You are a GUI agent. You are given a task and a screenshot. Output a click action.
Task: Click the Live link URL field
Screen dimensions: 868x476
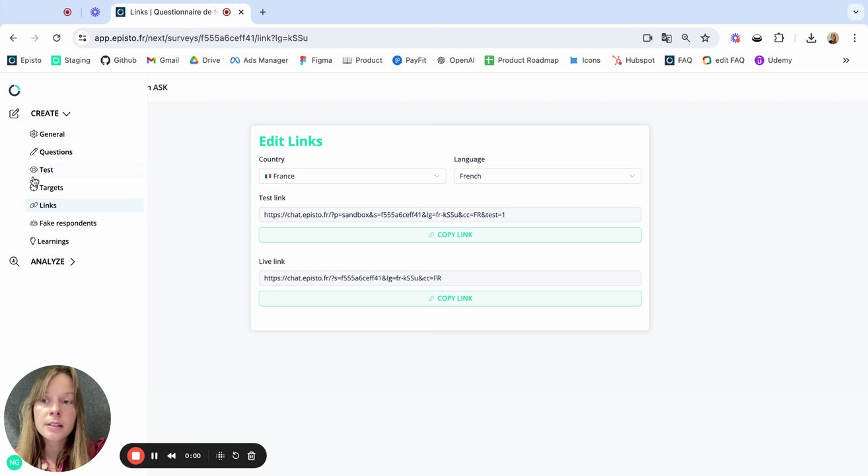tap(450, 278)
